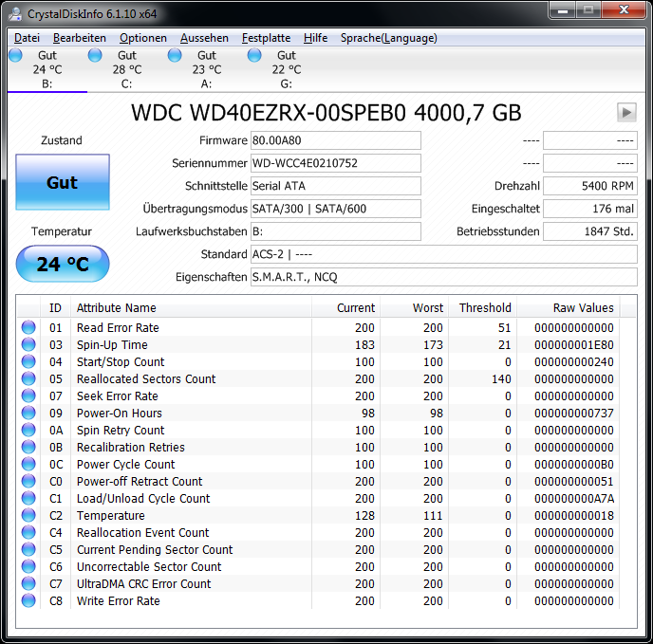
Task: Select the Write Error Rate attribute name
Action: tap(119, 600)
